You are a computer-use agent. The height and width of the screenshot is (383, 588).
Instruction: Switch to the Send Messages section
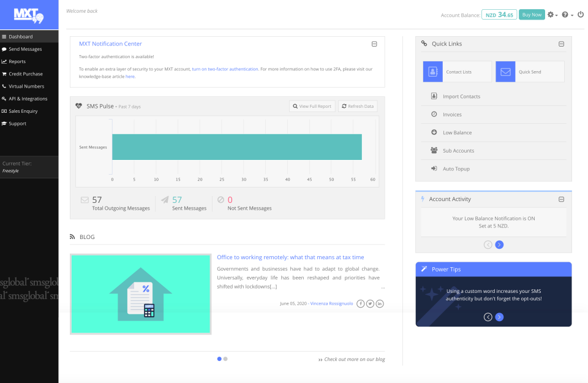point(24,49)
